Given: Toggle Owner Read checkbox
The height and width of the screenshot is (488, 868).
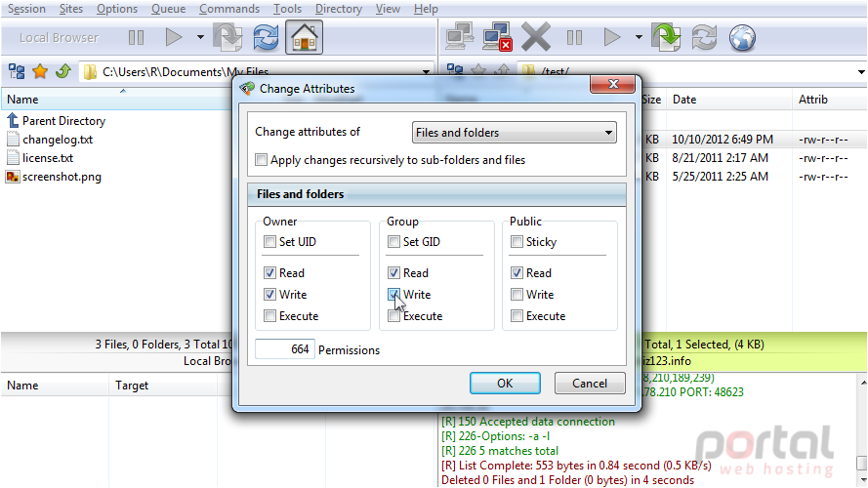Looking at the screenshot, I should (x=269, y=272).
